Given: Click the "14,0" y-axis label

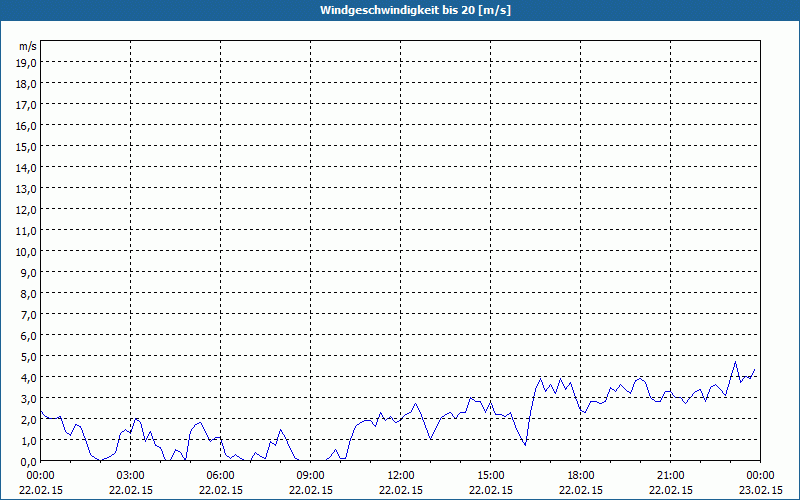Looking at the screenshot, I should pyautogui.click(x=27, y=167).
